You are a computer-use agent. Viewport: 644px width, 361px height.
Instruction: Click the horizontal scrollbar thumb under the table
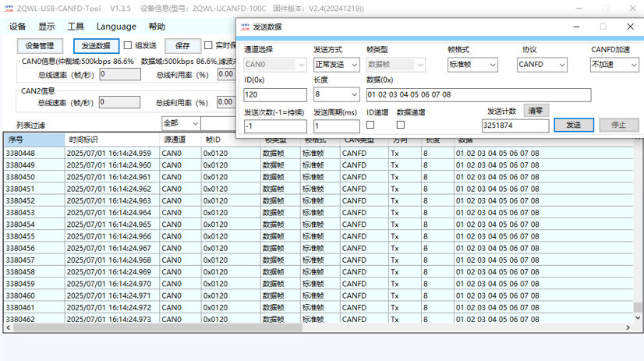click(157, 327)
